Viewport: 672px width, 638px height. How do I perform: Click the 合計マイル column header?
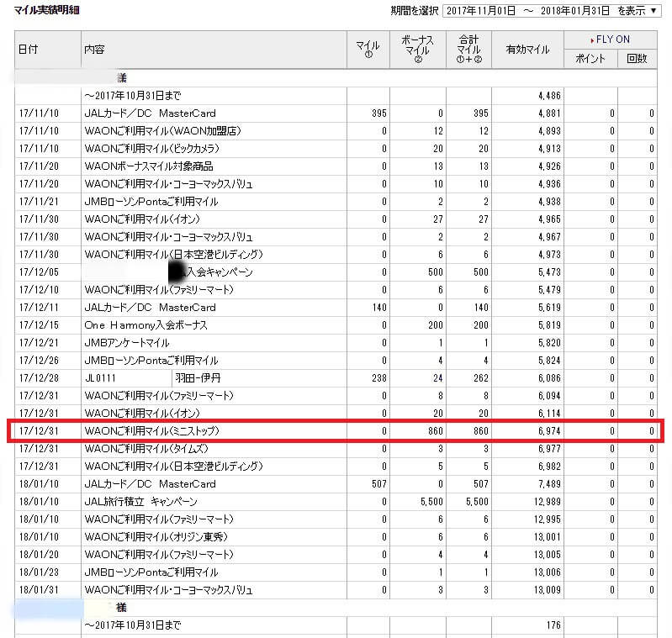point(468,50)
